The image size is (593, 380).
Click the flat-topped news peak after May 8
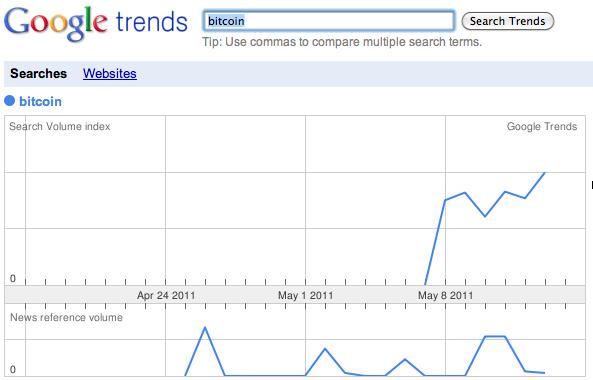click(495, 336)
